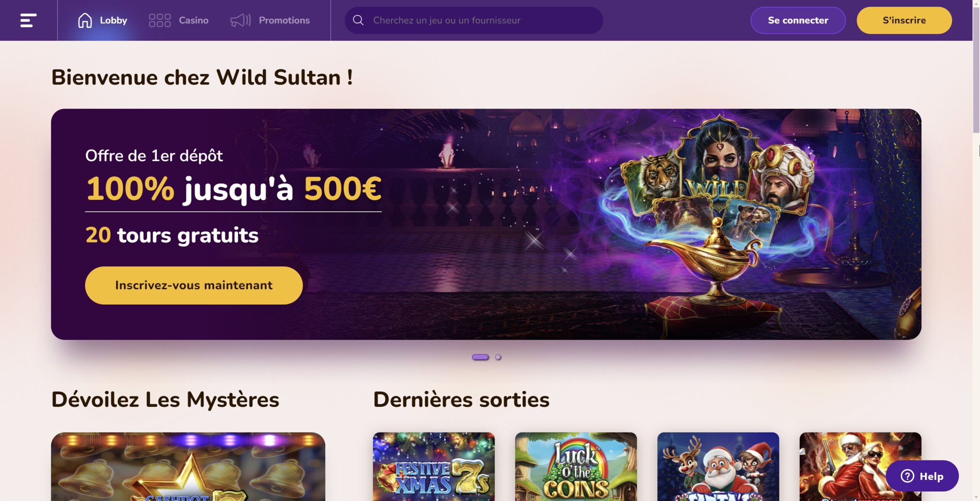
Task: Select the second banner carousel dot
Action: [498, 357]
